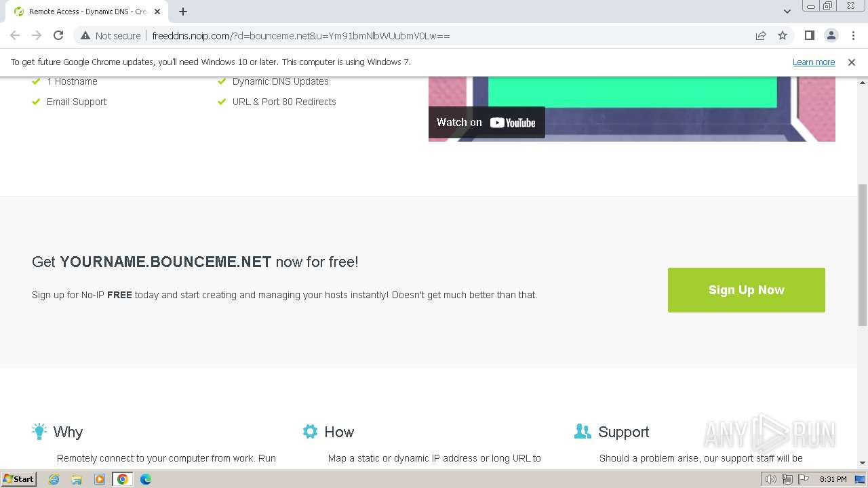Screen dimensions: 868x488
Task: Open the Learn more link
Action: tap(814, 62)
